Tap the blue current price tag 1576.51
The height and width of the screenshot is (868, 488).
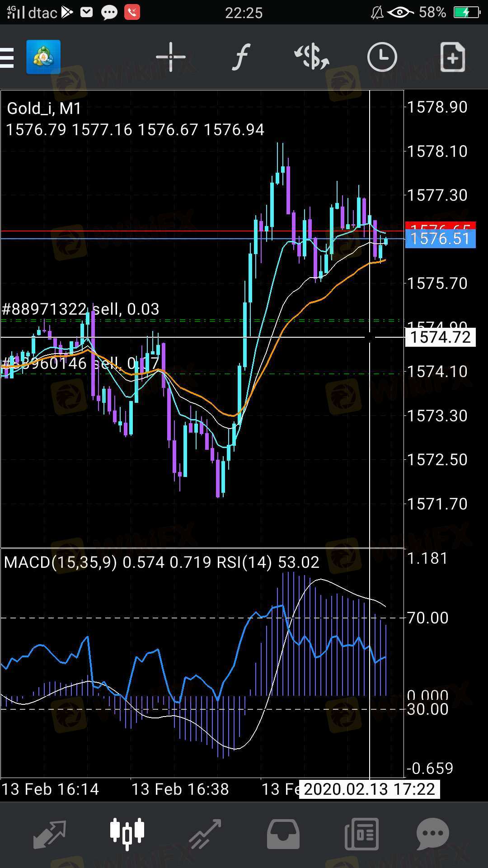[x=440, y=239]
